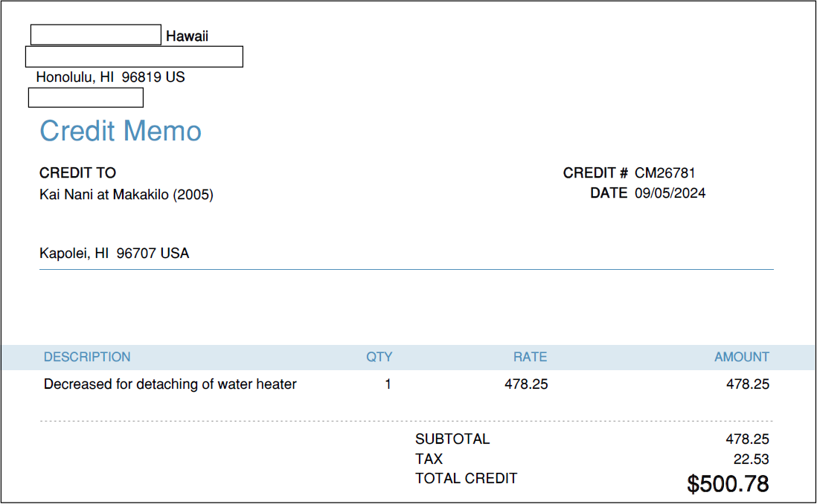Click the Credit Memo title heading

pyautogui.click(x=121, y=132)
